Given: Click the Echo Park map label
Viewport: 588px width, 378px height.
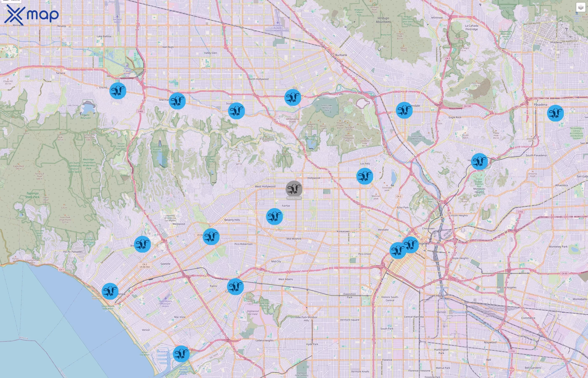Looking at the screenshot, I should pos(403,207).
